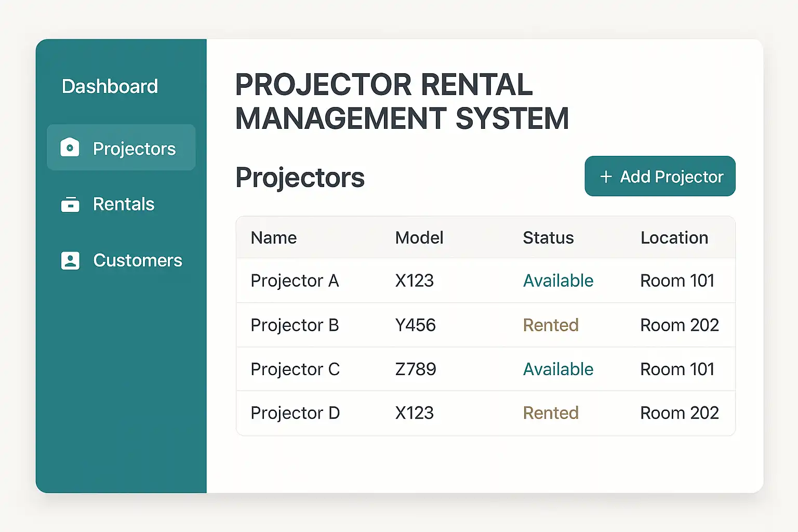
Task: Click model Z789 in Projector C row
Action: 416,369
